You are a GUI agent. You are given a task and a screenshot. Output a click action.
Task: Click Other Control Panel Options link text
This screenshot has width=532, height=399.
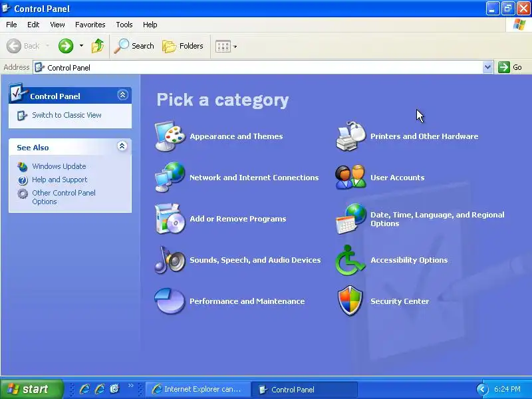pyautogui.click(x=64, y=197)
